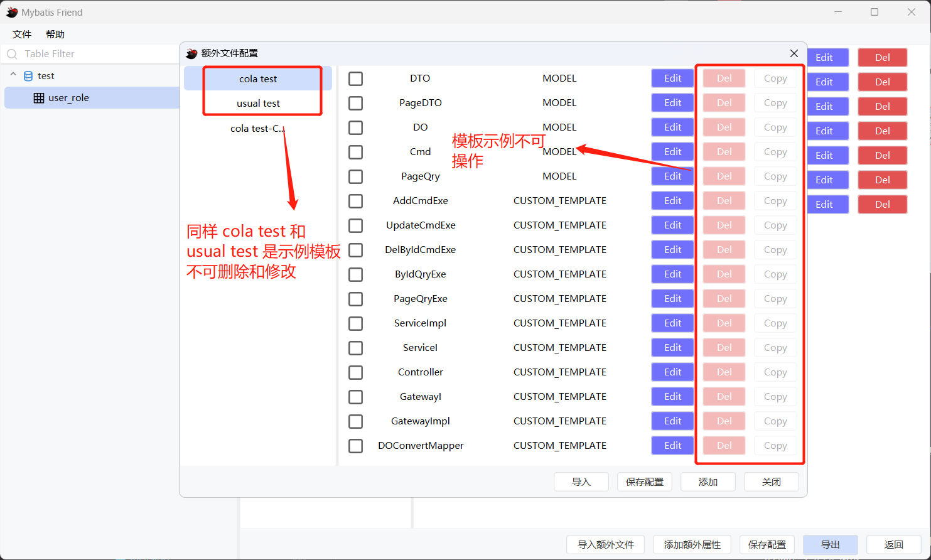Edit the PageDTO template
The height and width of the screenshot is (560, 931).
tap(672, 103)
